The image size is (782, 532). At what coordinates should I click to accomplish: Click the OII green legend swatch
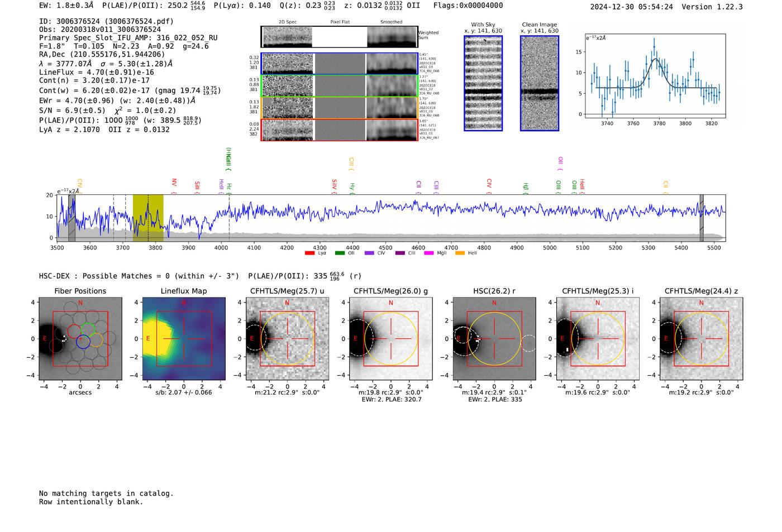click(340, 253)
